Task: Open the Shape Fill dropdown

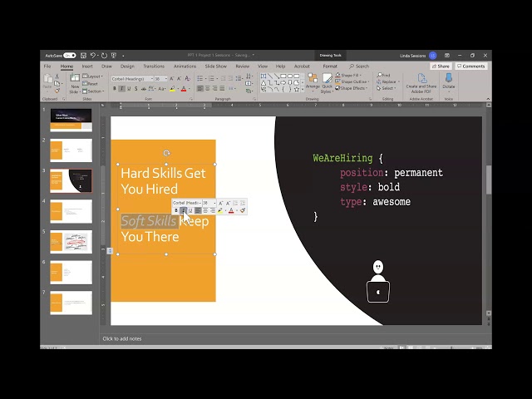Action: click(348, 75)
